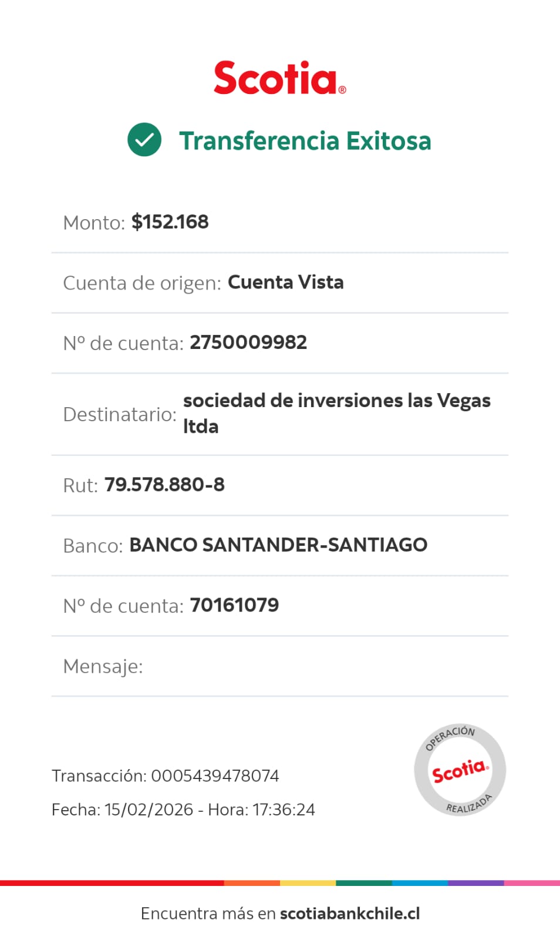This screenshot has width=560, height=940.
Task: Click the time 17:36:24
Action: pos(284,810)
